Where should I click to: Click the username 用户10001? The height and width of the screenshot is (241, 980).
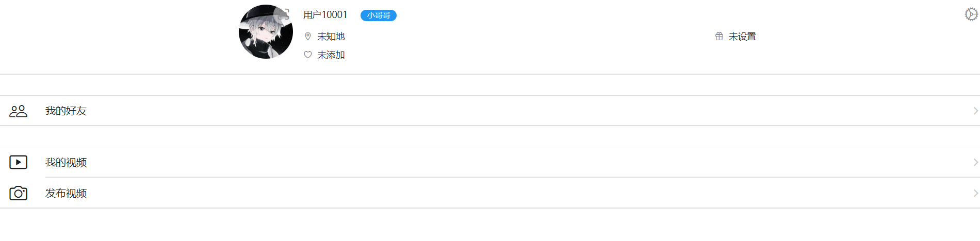click(x=325, y=15)
